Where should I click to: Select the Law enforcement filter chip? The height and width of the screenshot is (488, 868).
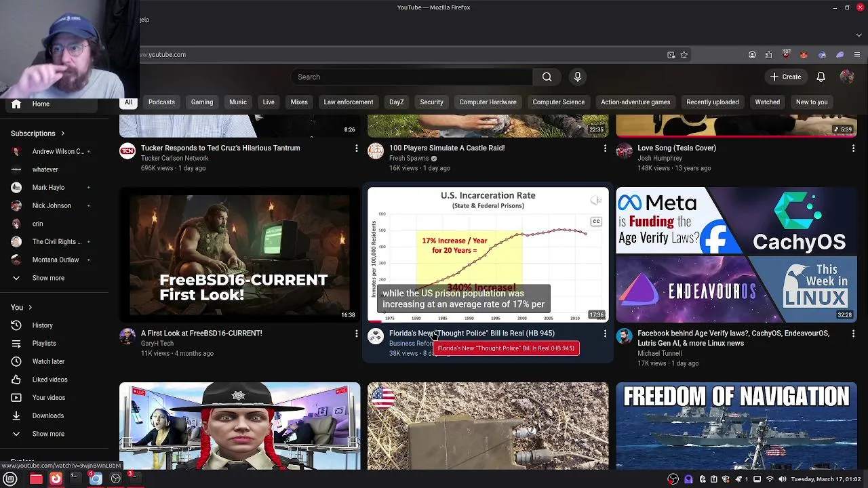(x=349, y=102)
